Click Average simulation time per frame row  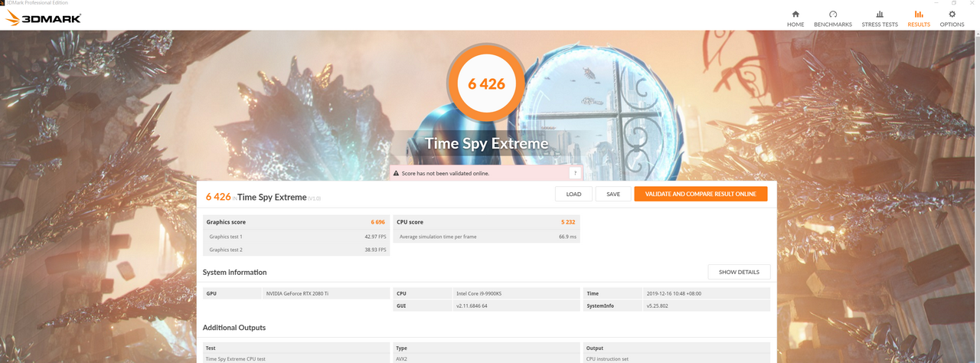tap(486, 237)
